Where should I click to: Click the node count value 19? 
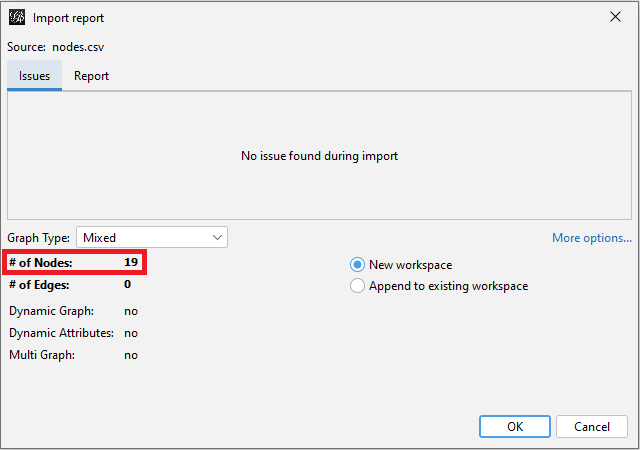point(131,262)
